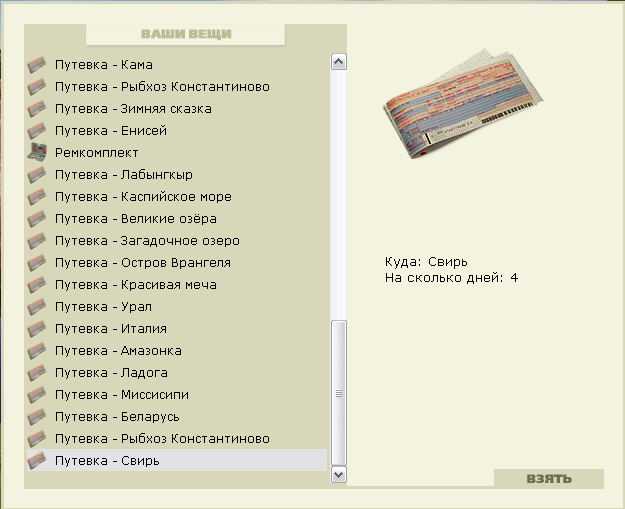
Task: Click the scrollbar up arrow
Action: (x=338, y=62)
